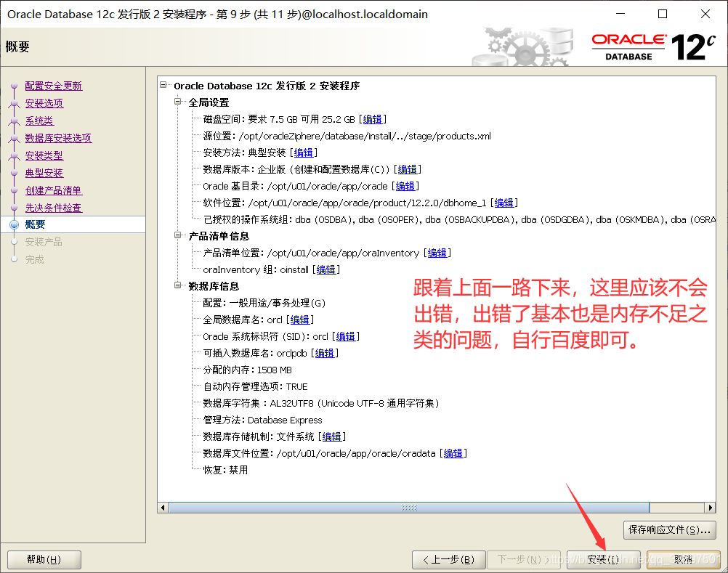Select the current 概要 step

pyautogui.click(x=73, y=224)
